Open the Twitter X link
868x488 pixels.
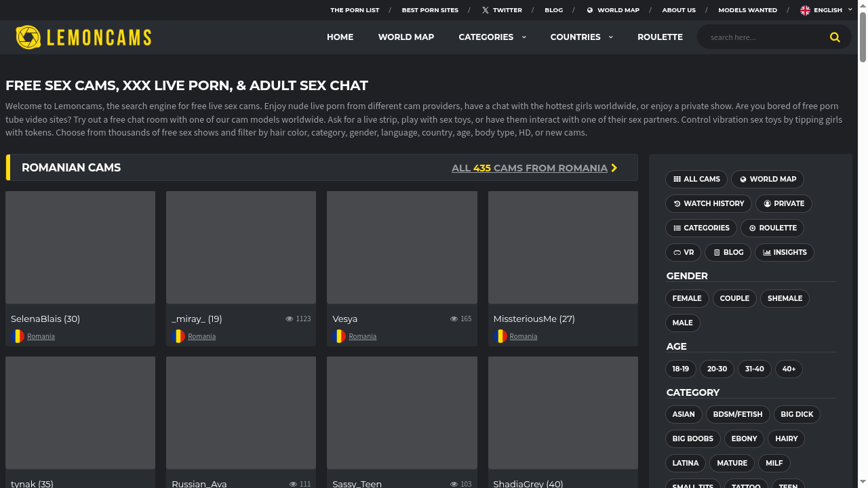coord(502,10)
